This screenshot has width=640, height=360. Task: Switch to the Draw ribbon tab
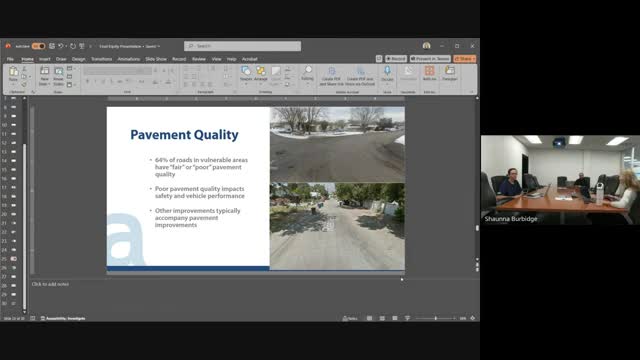pos(61,59)
